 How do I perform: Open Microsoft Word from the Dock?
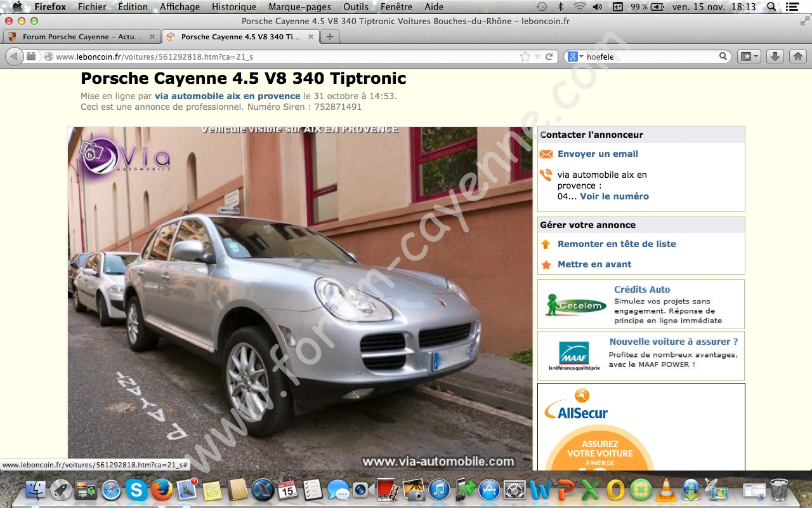coord(540,490)
